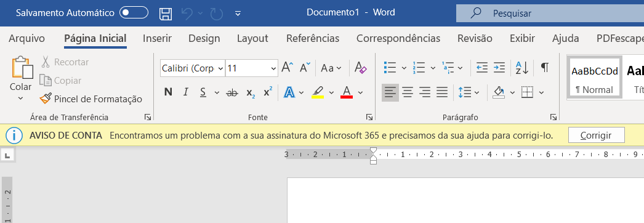
Task: Click the Save floppy disk icon
Action: [x=166, y=13]
